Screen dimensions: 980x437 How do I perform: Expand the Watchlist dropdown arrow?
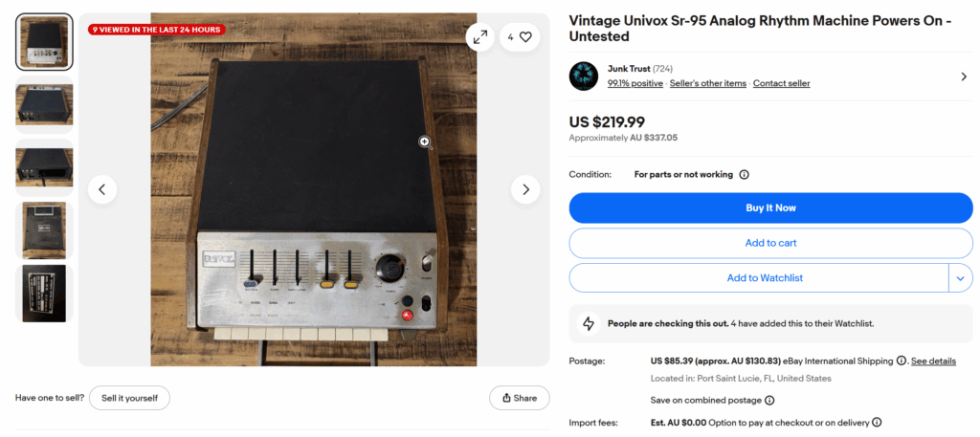click(x=960, y=278)
